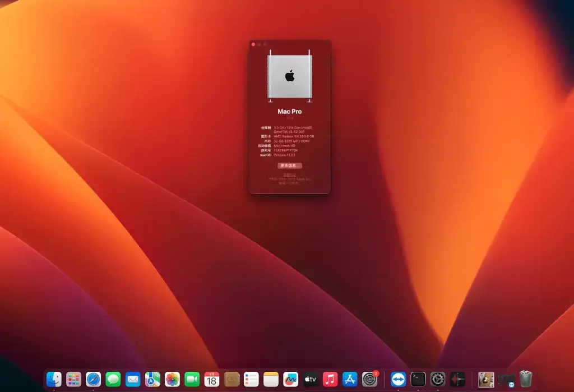Open the gear-shaped utility app next to Terminal
The height and width of the screenshot is (392, 574).
(x=438, y=380)
